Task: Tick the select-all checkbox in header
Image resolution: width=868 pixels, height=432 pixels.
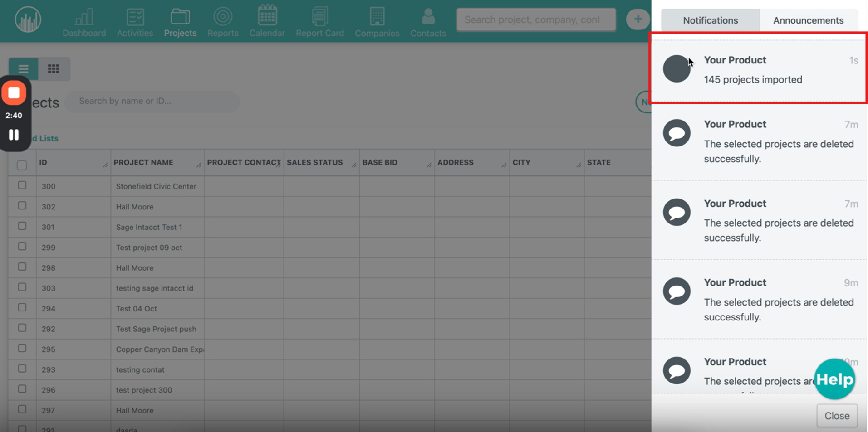Action: coord(22,165)
